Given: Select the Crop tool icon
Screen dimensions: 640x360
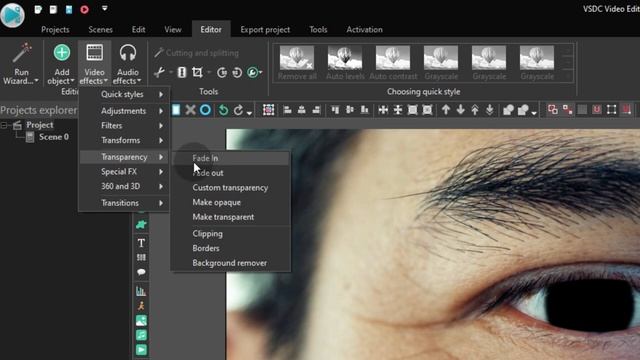Looking at the screenshot, I should click(197, 73).
